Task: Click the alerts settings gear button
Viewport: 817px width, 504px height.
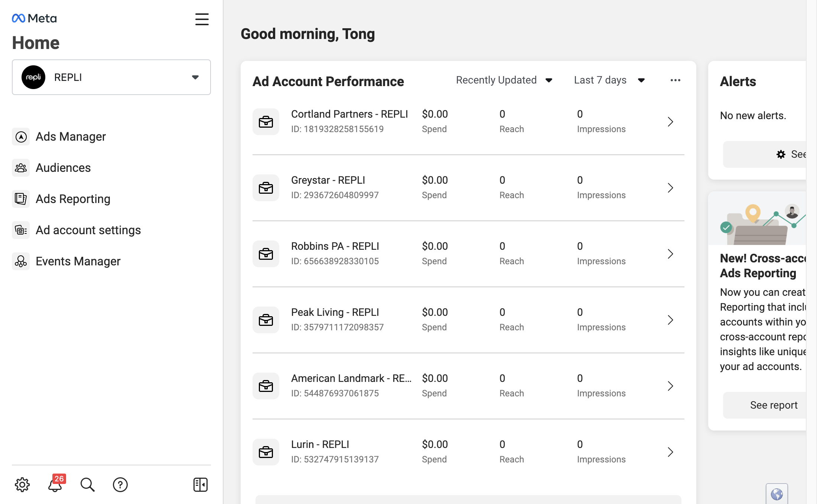Action: 765,154
